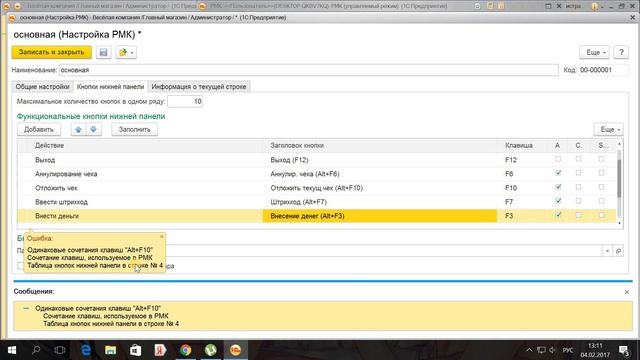The image size is (640, 360).
Task: Uncheck the A checkbox for Ввести штрихкод
Action: [x=558, y=201]
